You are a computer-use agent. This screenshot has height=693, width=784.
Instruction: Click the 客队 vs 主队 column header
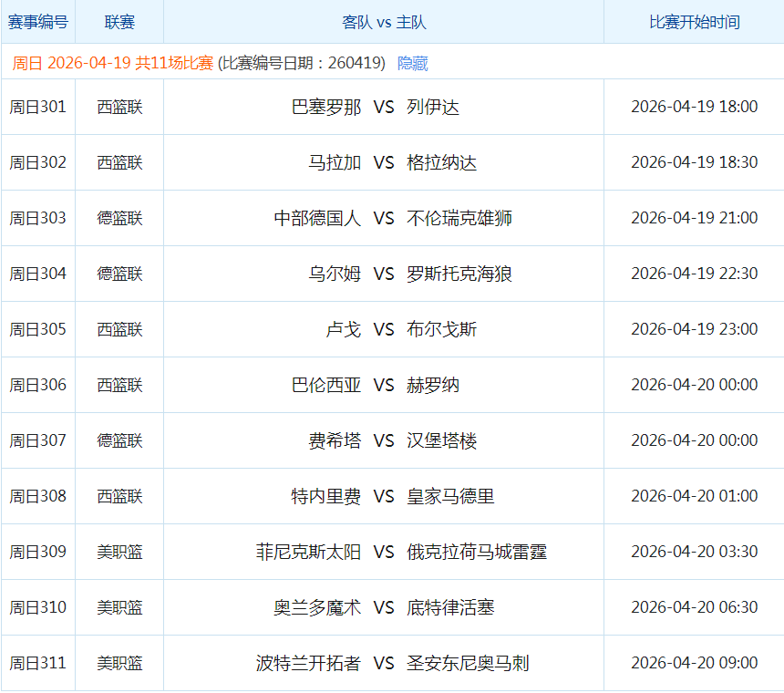[384, 22]
